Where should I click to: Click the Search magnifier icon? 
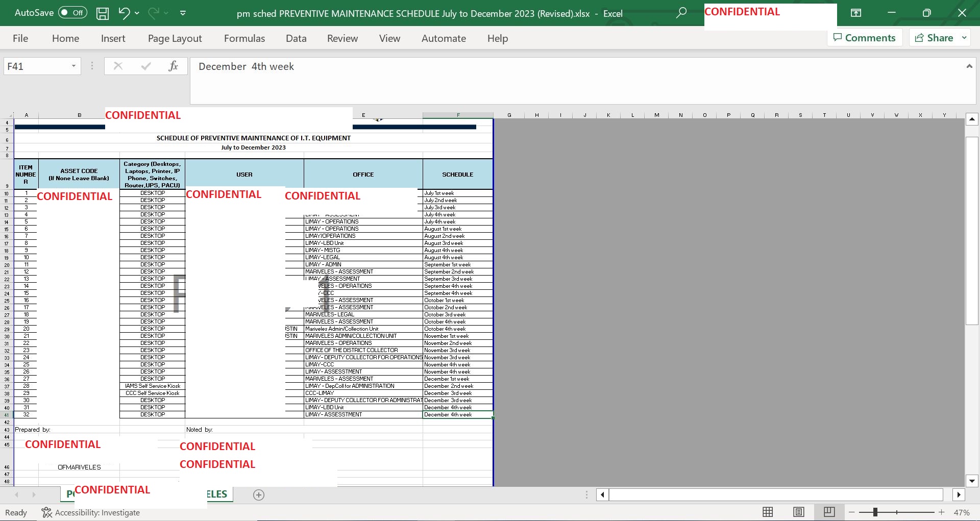coord(681,13)
